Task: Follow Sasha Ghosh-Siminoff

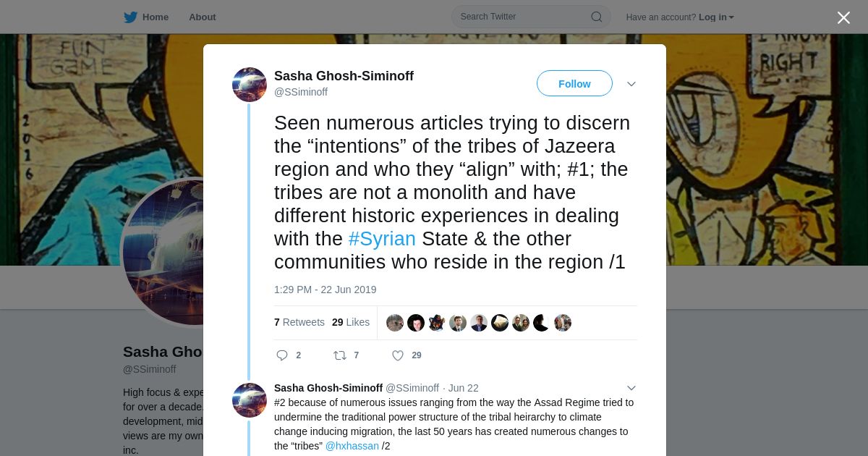Action: pos(574,84)
